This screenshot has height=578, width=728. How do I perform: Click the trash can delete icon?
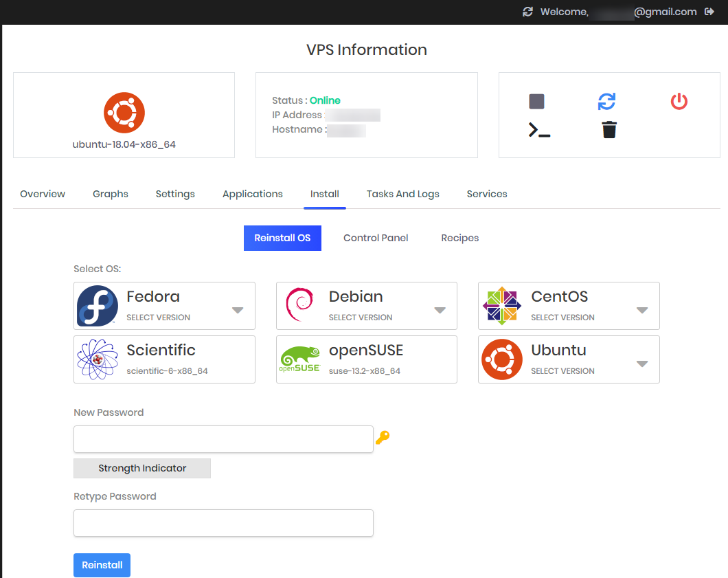point(609,130)
